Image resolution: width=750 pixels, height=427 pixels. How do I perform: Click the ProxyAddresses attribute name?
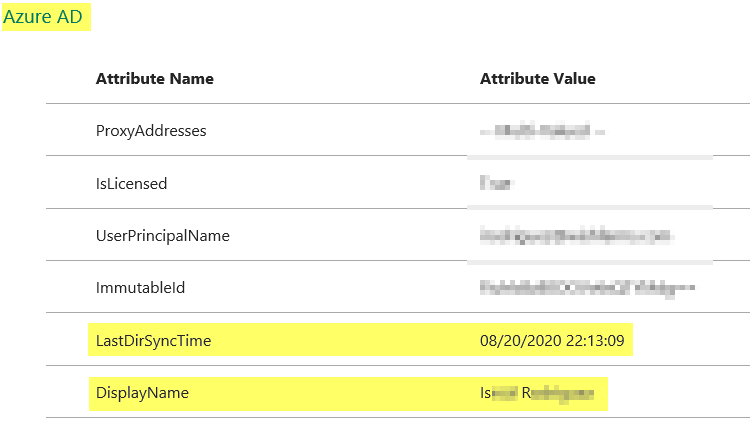(x=151, y=131)
